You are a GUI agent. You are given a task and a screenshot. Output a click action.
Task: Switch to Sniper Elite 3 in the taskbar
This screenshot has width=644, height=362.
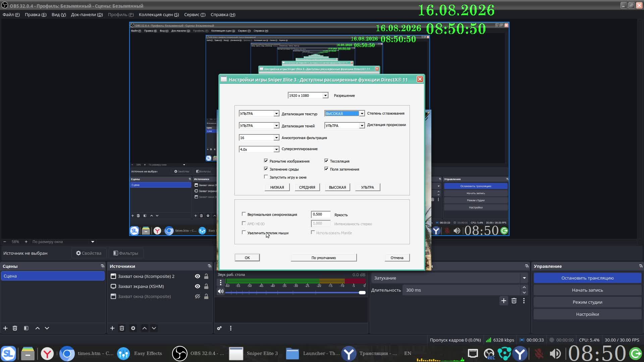pos(254,353)
